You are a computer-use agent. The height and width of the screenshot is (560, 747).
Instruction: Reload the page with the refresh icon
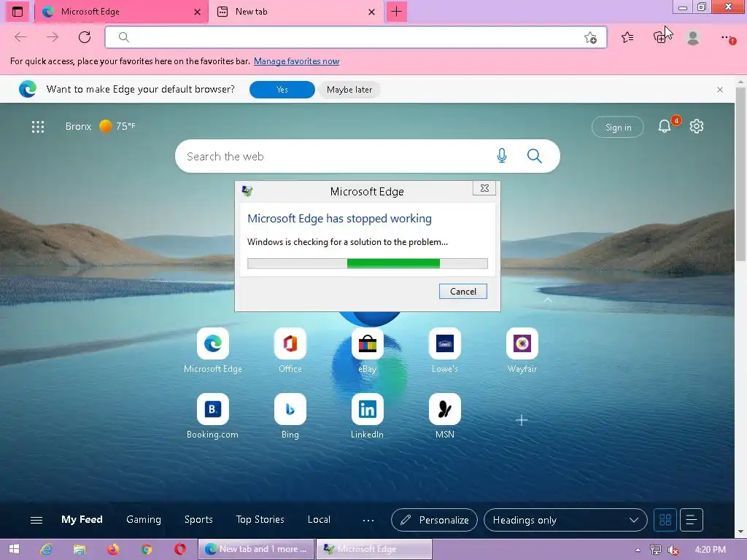pos(85,37)
